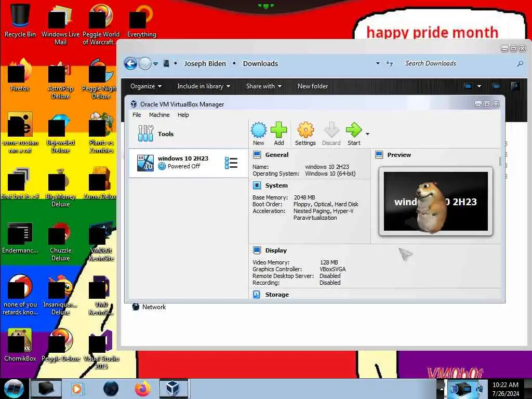The image size is (532, 399).
Task: Expand the address bar history dropdown
Action: [x=378, y=63]
